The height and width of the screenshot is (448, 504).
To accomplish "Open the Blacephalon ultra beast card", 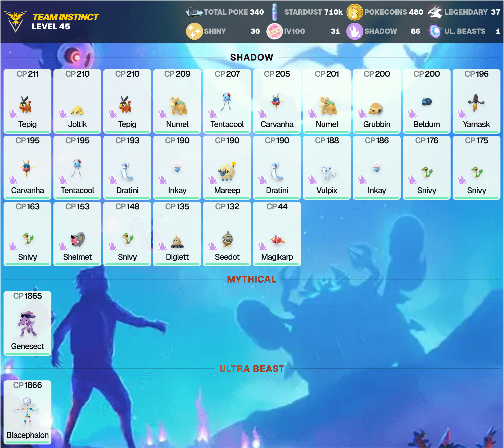I will (x=27, y=412).
